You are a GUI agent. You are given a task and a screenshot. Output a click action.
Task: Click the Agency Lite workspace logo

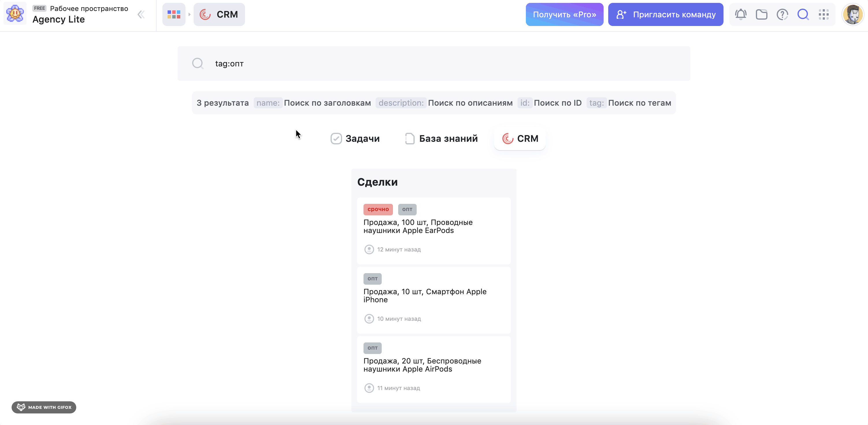coord(15,14)
